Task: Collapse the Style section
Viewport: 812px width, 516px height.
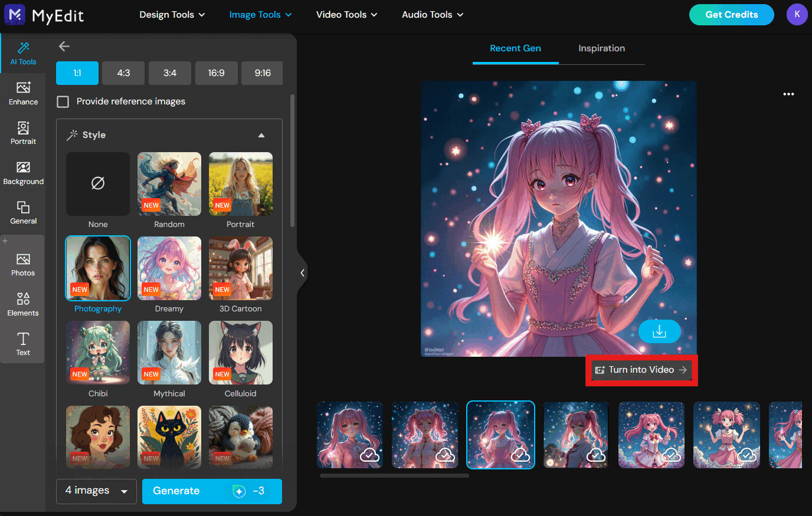Action: coord(261,135)
